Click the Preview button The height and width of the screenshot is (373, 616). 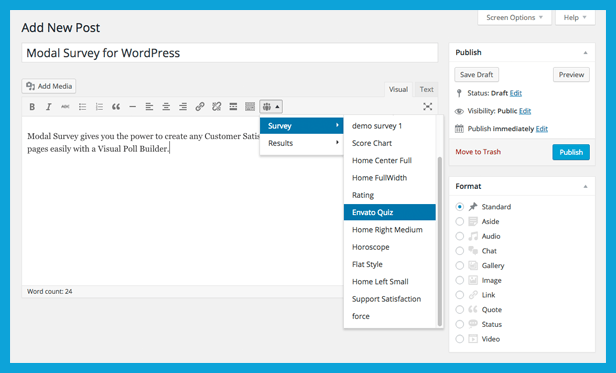tap(571, 75)
